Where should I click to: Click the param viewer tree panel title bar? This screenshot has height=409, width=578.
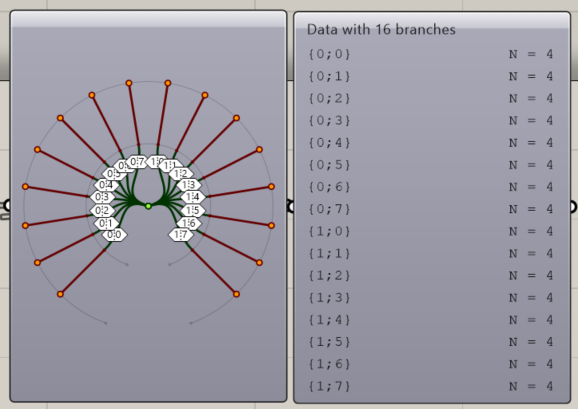pos(148,19)
